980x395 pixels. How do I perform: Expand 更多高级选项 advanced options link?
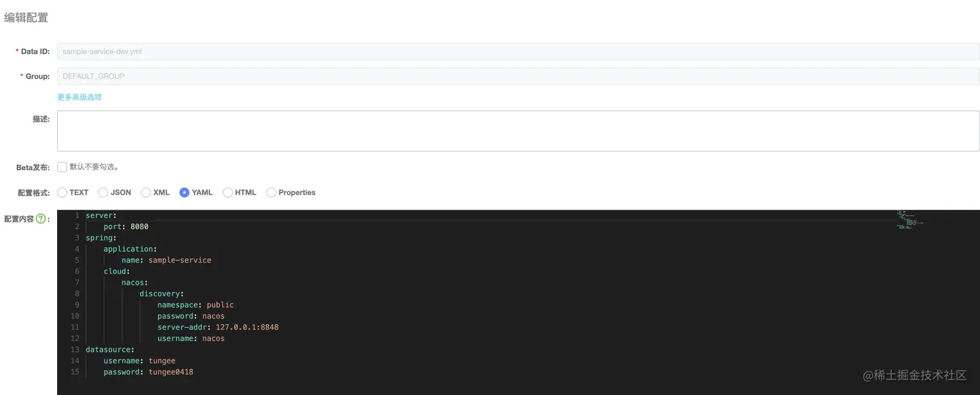click(80, 97)
